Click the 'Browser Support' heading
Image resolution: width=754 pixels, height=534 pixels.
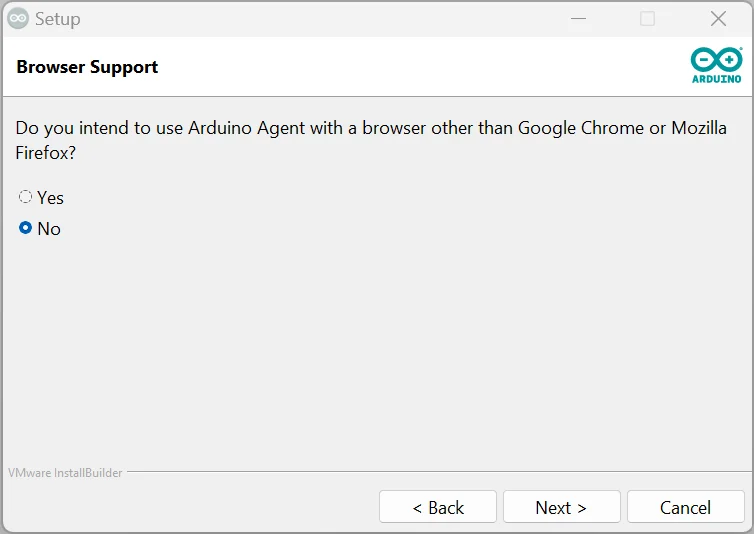pyautogui.click(x=87, y=67)
